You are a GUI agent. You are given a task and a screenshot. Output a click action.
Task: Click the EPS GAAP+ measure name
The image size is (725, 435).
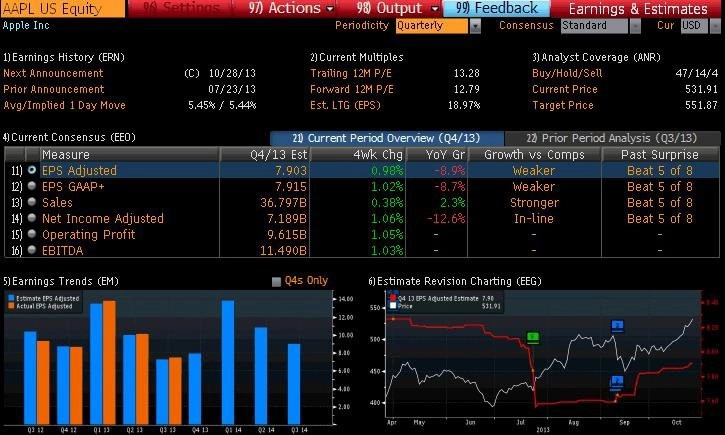pyautogui.click(x=73, y=187)
